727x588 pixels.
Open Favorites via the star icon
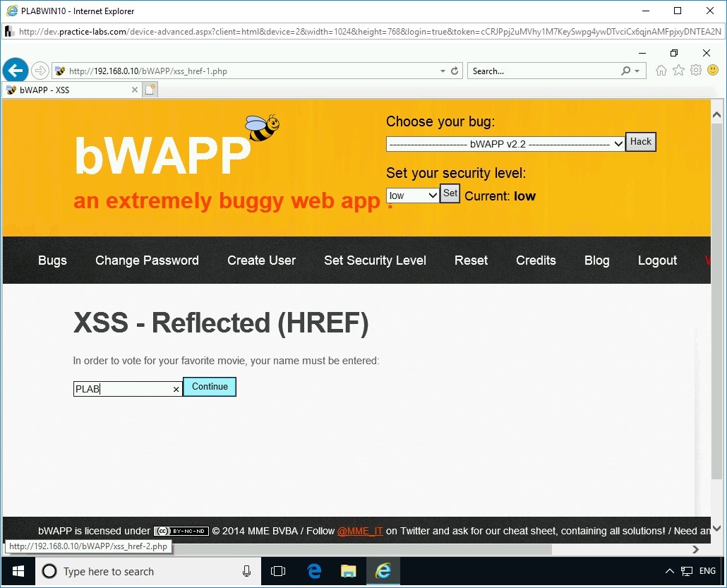click(678, 70)
